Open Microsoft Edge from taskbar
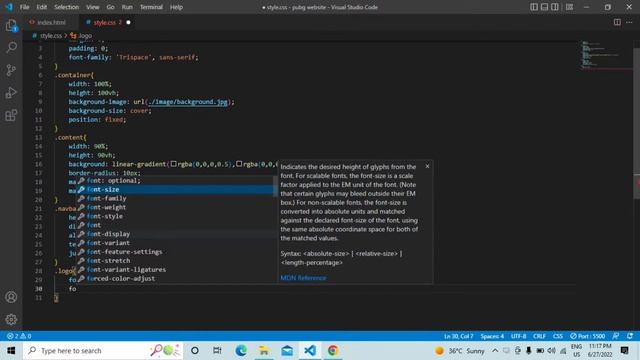 [241, 351]
